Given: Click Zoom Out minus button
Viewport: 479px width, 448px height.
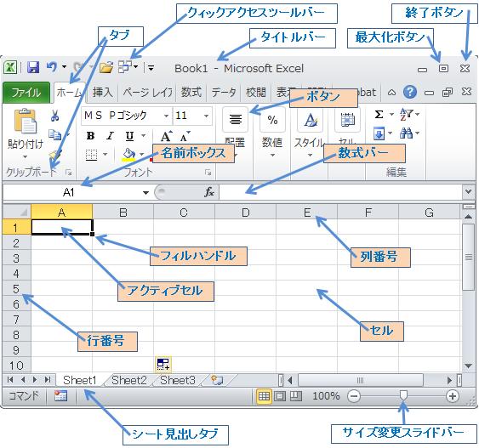Looking at the screenshot, I should tap(354, 396).
